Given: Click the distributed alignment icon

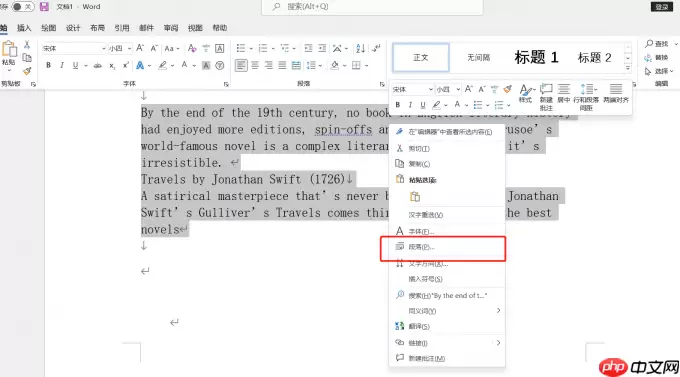Looking at the screenshot, I should point(296,66).
